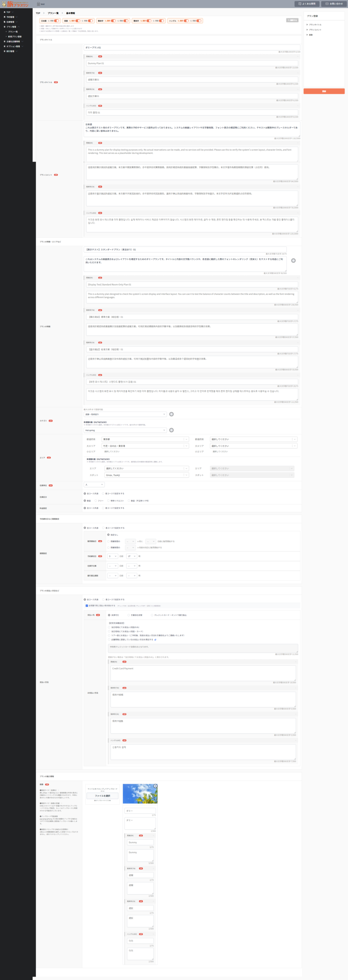348x980 pixels.
Task: Open the 史跡・名所巡り category dropdown
Action: 125,414
